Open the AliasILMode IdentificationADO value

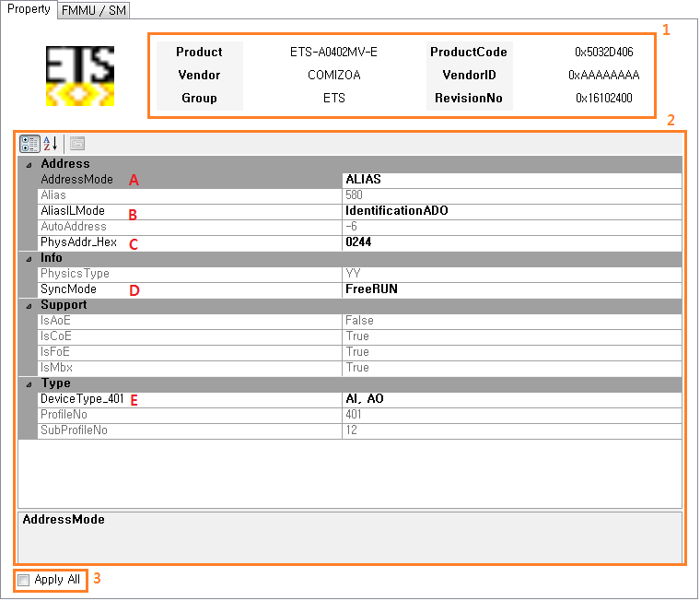click(x=511, y=211)
